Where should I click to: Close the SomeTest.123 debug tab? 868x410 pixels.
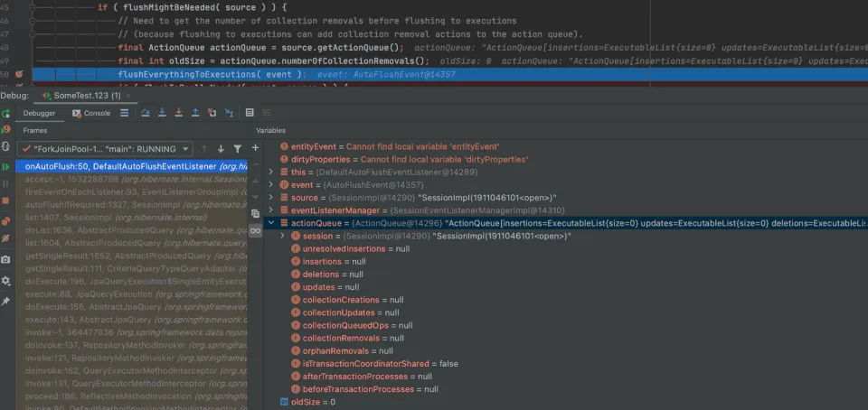click(x=128, y=96)
